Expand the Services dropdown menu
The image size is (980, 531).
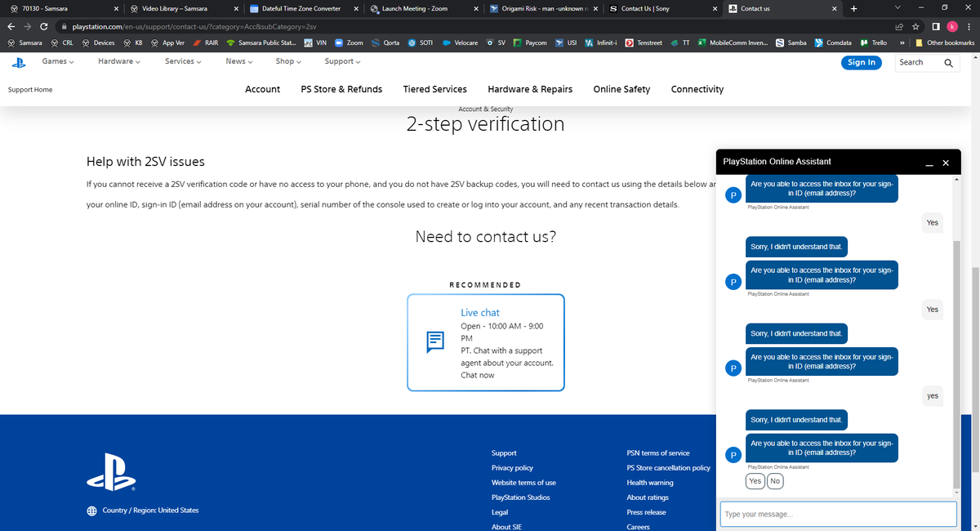(x=184, y=61)
